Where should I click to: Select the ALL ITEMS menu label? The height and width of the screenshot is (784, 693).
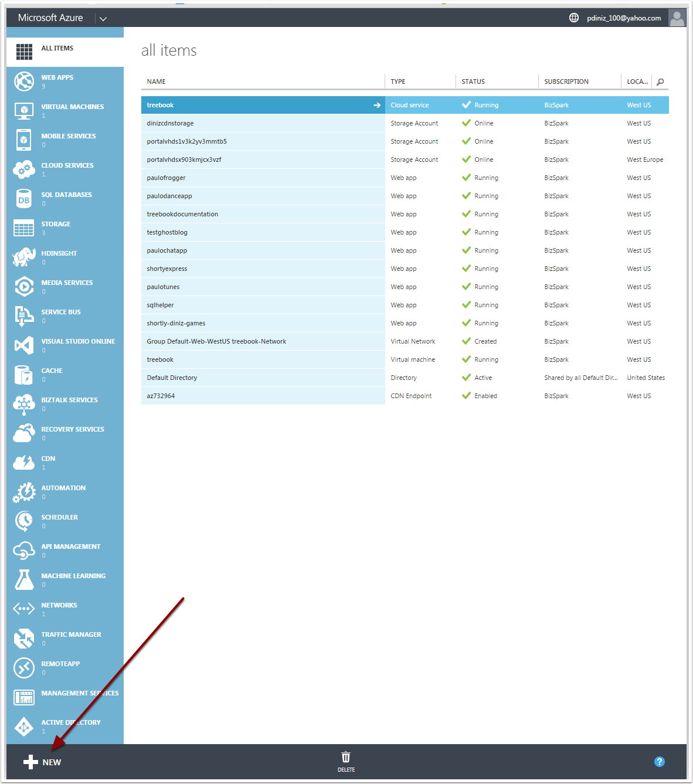57,48
